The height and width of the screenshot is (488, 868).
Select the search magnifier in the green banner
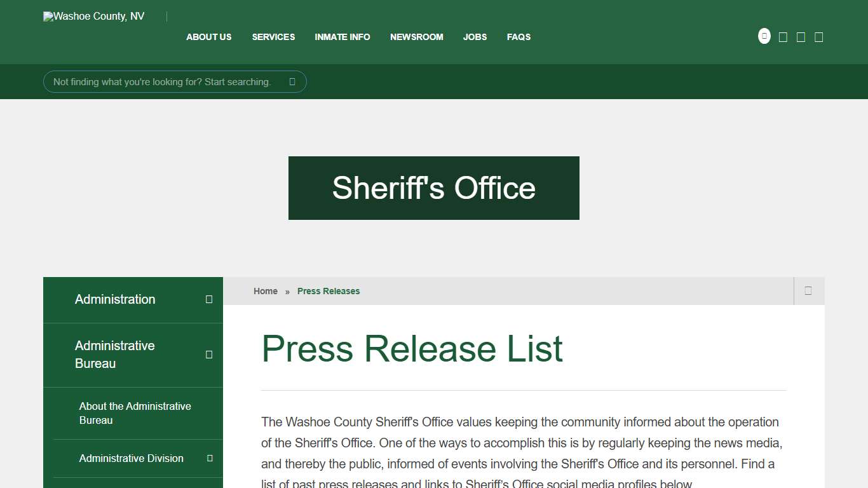(x=292, y=81)
